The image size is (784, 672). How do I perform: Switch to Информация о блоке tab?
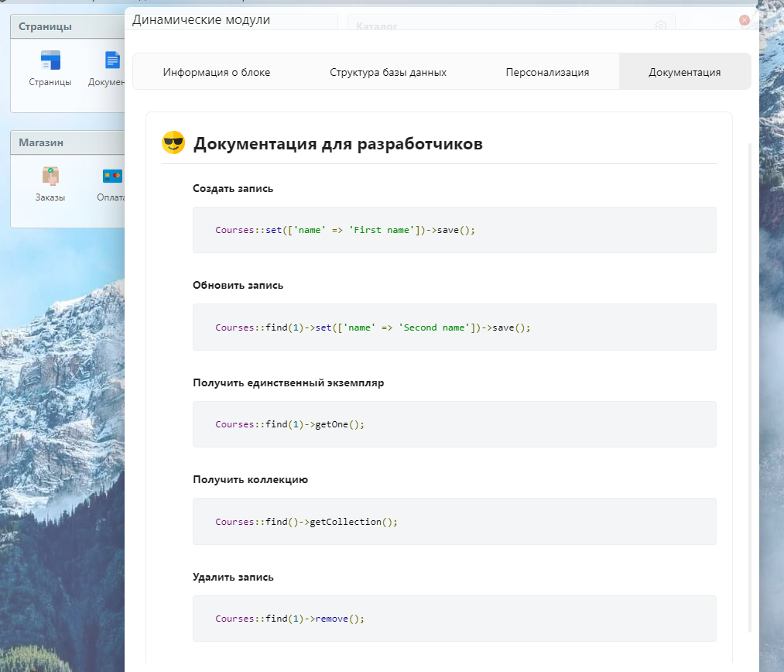[217, 72]
